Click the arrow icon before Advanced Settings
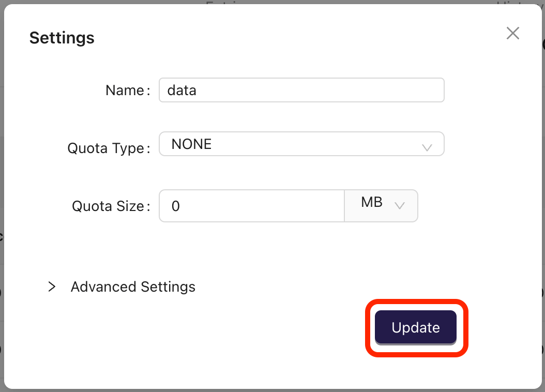Viewport: 545px width, 392px height. click(52, 287)
